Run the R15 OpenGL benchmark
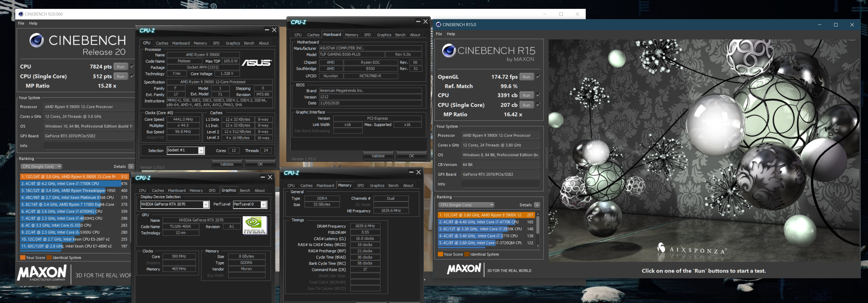The width and height of the screenshot is (868, 303). (526, 77)
